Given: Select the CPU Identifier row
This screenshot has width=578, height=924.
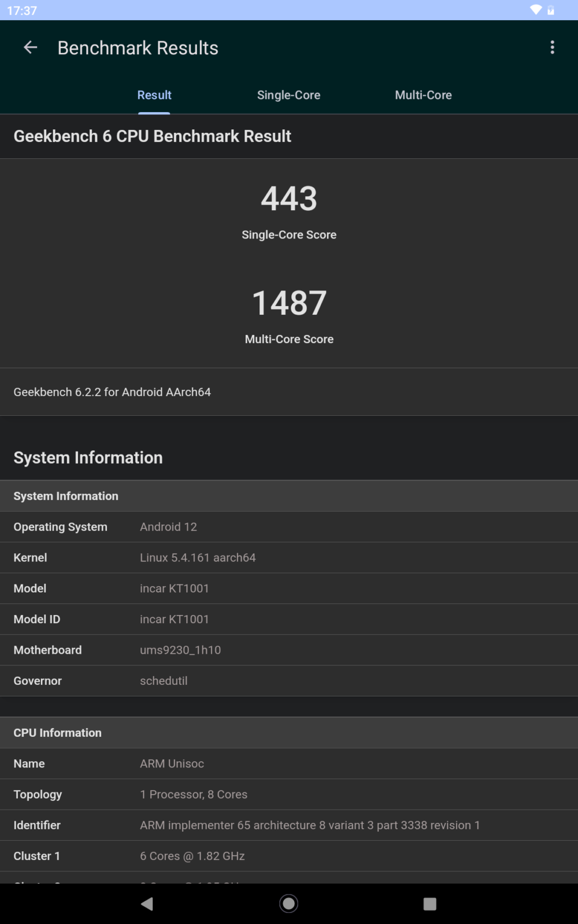Looking at the screenshot, I should 289,825.
